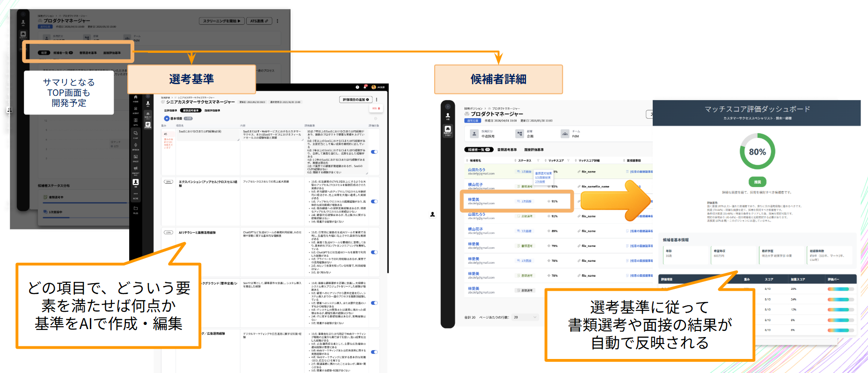
Task: Open CHAT in the 選考基準 screen sidebar
Action: pyautogui.click(x=136, y=135)
